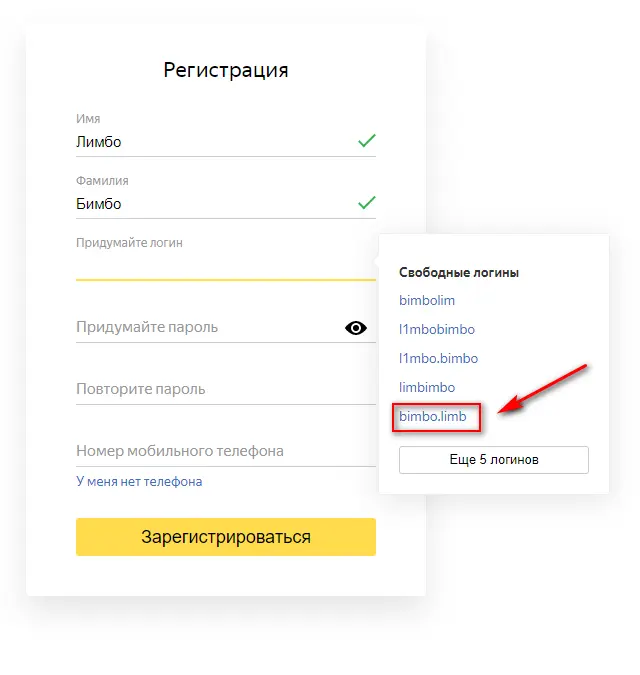Select suggested login l1mbobimbo
This screenshot has height=675, width=640.
click(x=436, y=329)
